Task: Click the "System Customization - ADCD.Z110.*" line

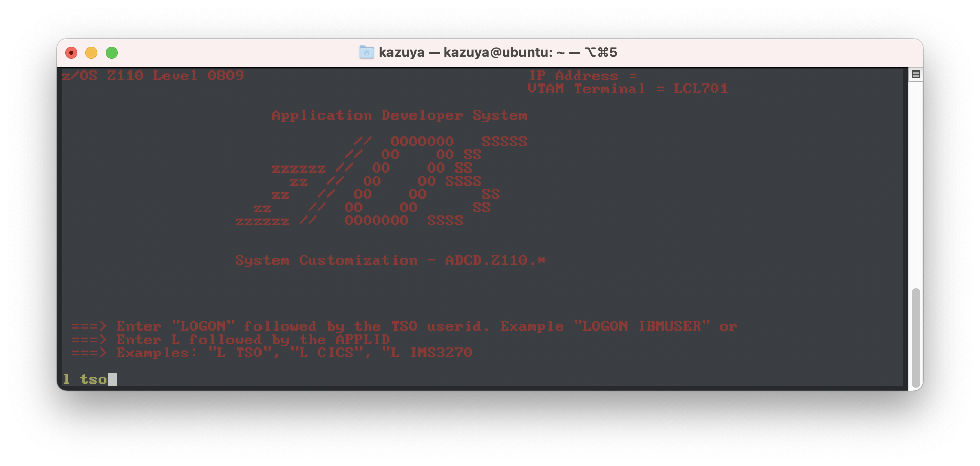Action: (390, 260)
